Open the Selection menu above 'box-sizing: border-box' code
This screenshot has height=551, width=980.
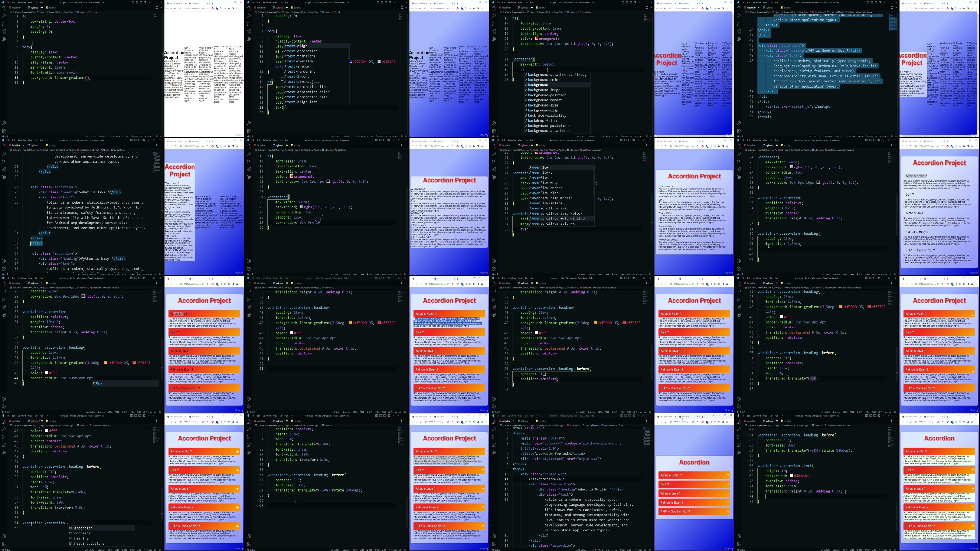coord(22,2)
